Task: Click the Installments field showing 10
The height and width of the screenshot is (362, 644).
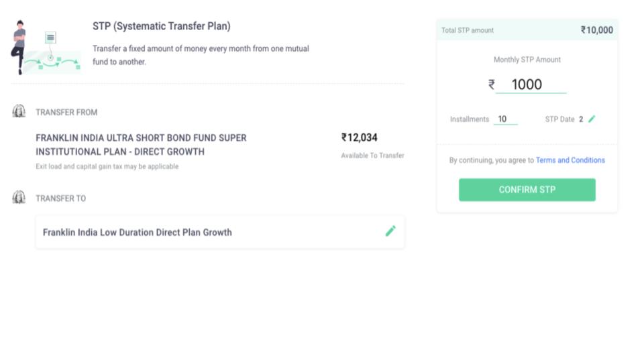Action: (505, 119)
